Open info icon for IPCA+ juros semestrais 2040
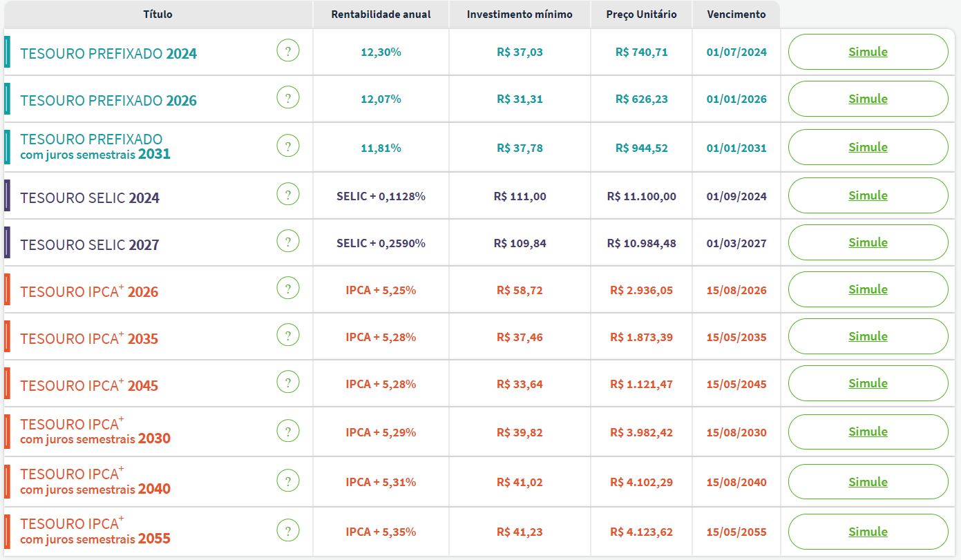The width and height of the screenshot is (961, 560). (x=288, y=481)
